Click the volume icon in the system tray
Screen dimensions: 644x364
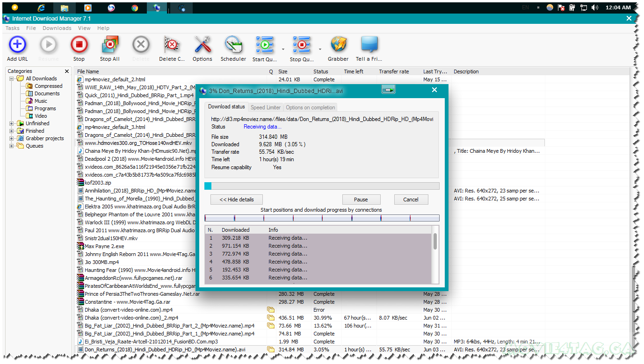[x=595, y=7]
